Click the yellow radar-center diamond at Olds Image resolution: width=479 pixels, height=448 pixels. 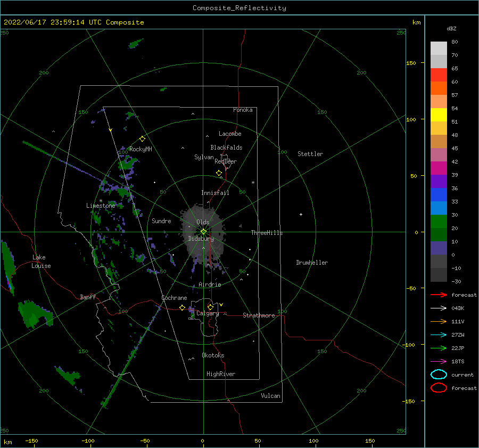[x=203, y=232]
